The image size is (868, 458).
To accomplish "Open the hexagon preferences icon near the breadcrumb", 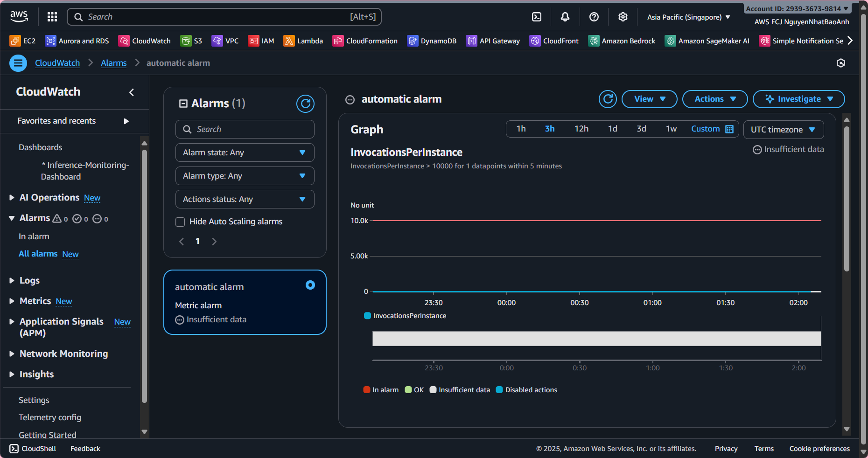I will (x=841, y=63).
